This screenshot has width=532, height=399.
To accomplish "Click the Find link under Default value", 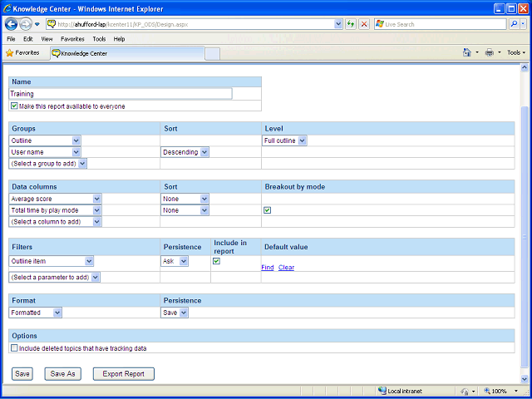I will [x=268, y=268].
